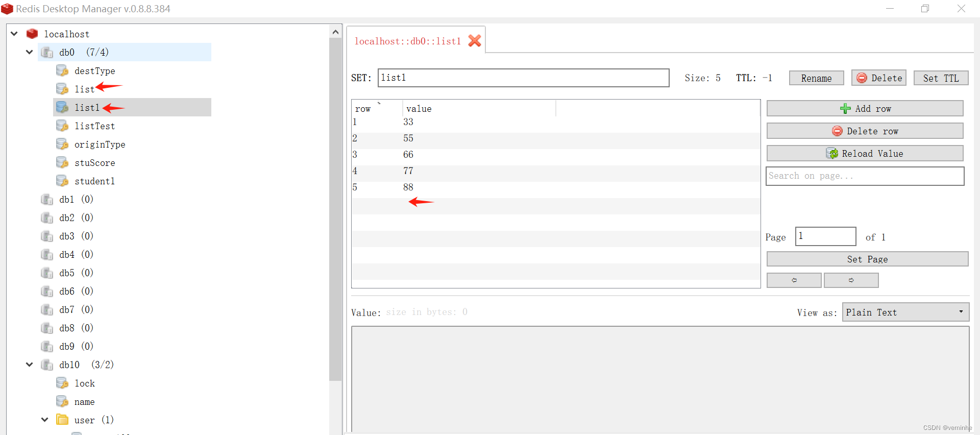The width and height of the screenshot is (980, 435).
Task: Click the db3 database icon
Action: coord(47,236)
